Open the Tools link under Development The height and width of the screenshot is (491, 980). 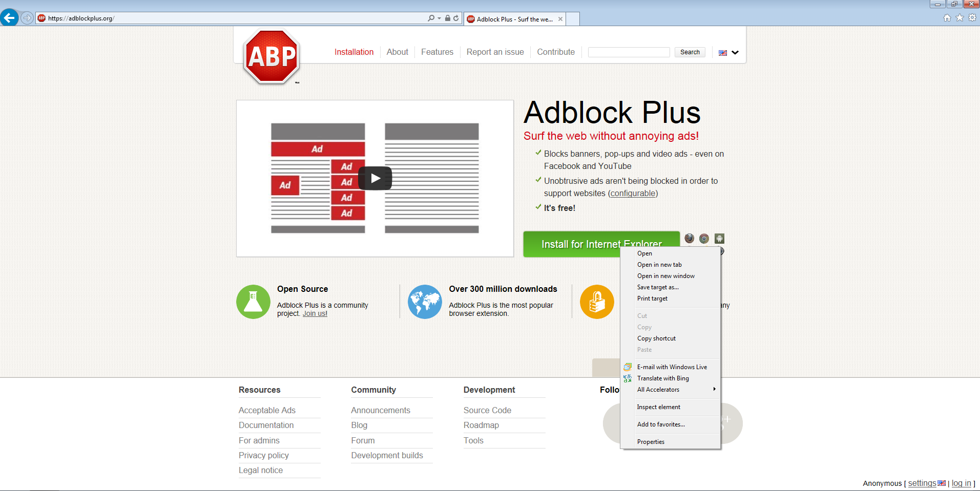[473, 440]
